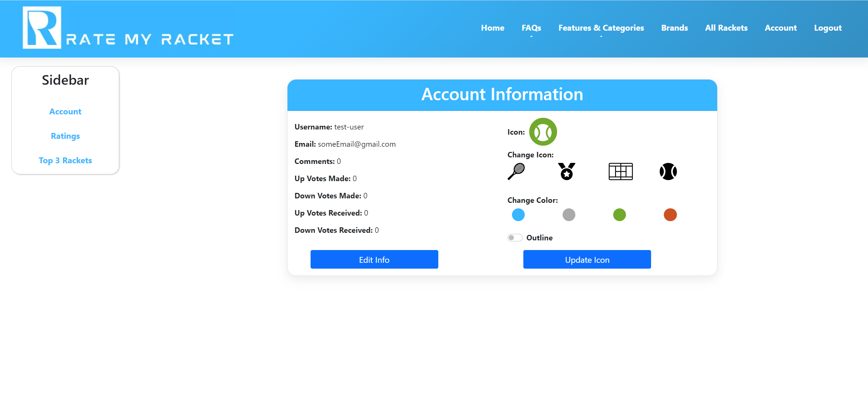The width and height of the screenshot is (868, 394).
Task: Toggle the Outline switch
Action: (x=515, y=238)
